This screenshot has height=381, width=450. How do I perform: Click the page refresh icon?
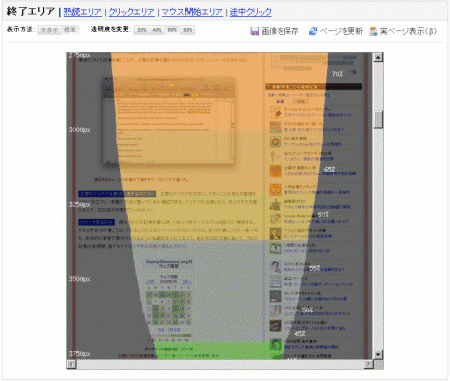313,31
